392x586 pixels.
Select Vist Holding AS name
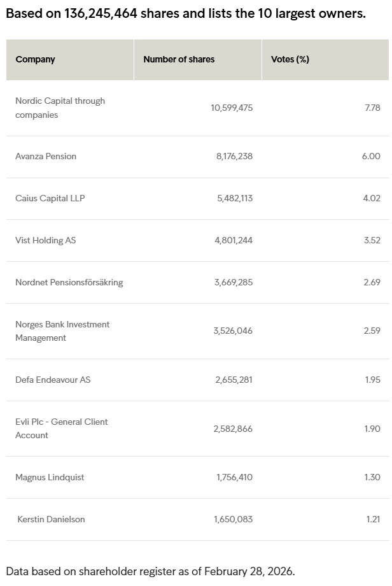point(45,240)
